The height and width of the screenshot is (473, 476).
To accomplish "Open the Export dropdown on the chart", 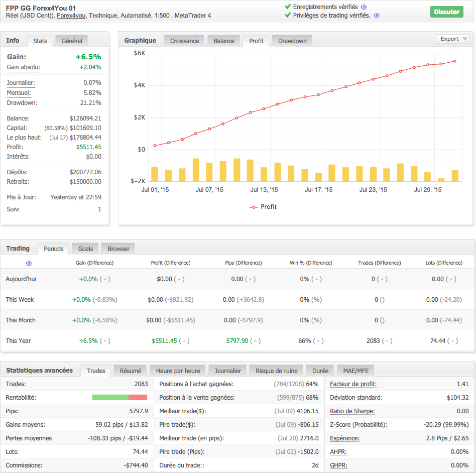I will (452, 39).
